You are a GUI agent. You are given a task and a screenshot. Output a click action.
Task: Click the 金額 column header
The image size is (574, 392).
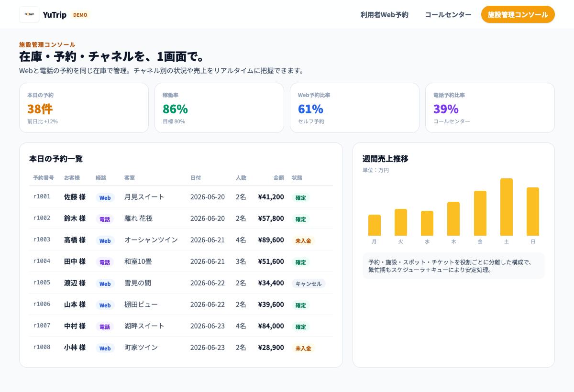coord(279,178)
